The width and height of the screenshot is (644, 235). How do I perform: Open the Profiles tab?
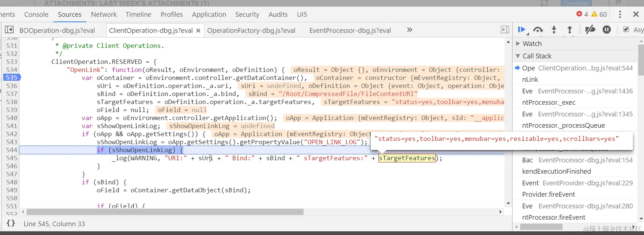tap(172, 14)
